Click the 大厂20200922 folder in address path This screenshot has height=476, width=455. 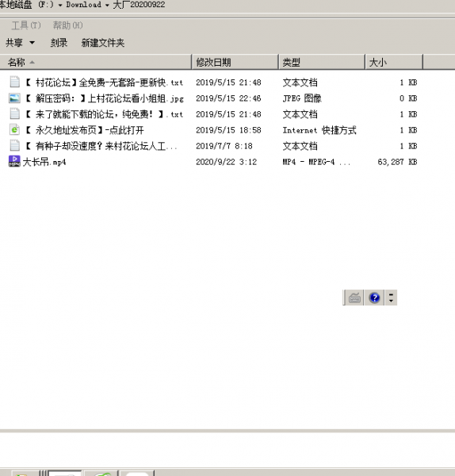[x=139, y=5]
